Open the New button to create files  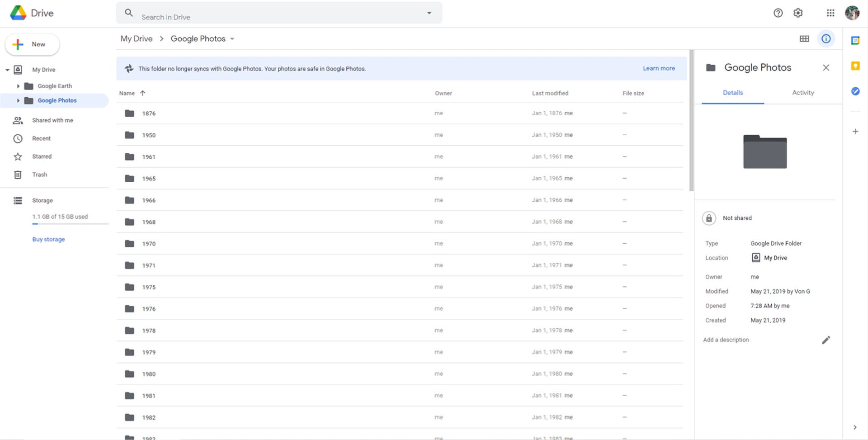pos(32,44)
